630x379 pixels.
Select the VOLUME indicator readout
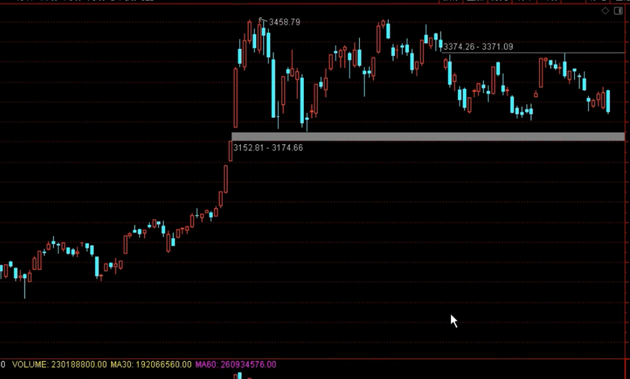click(59, 365)
